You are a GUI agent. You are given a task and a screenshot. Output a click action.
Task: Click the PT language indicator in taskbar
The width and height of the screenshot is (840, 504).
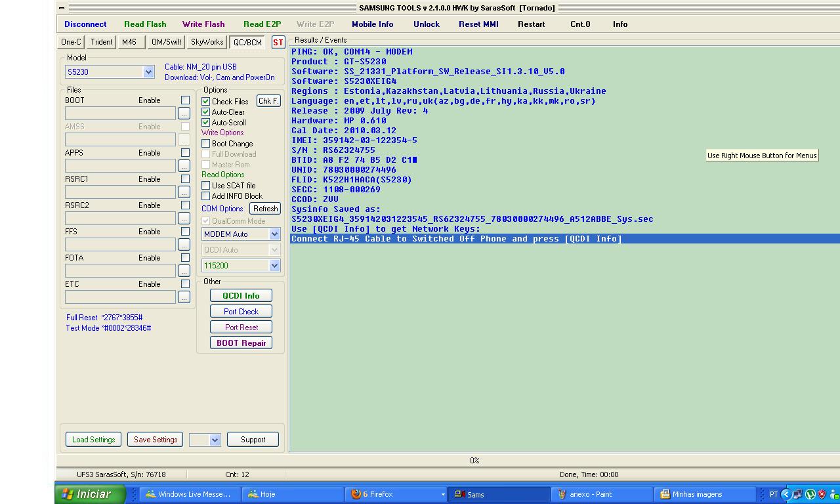(x=773, y=494)
